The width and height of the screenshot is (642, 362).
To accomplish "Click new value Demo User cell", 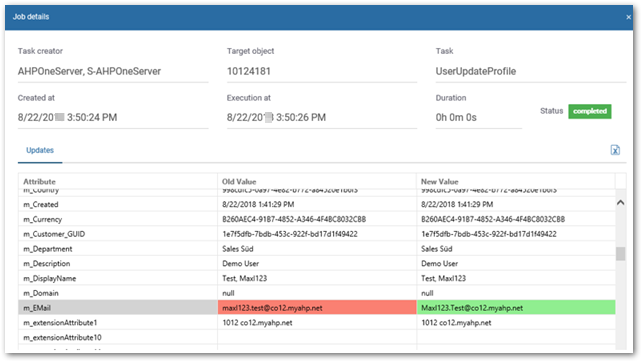I will [516, 263].
